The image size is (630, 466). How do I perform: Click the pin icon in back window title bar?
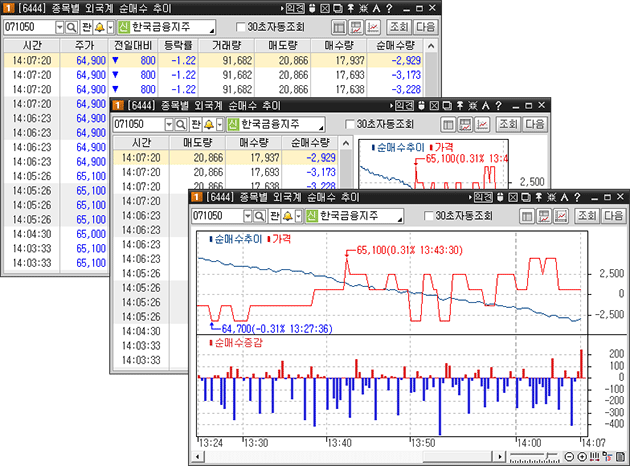(350, 8)
